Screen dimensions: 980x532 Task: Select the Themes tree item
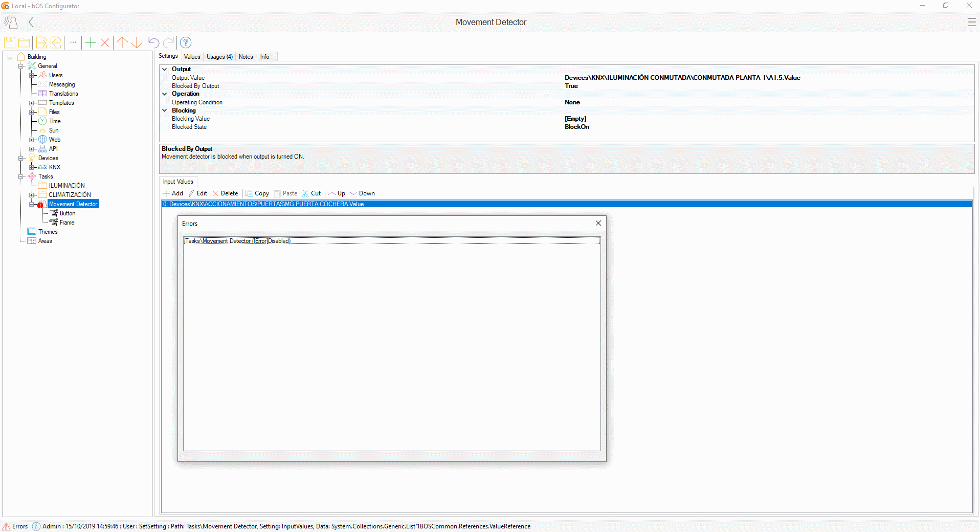(x=48, y=232)
